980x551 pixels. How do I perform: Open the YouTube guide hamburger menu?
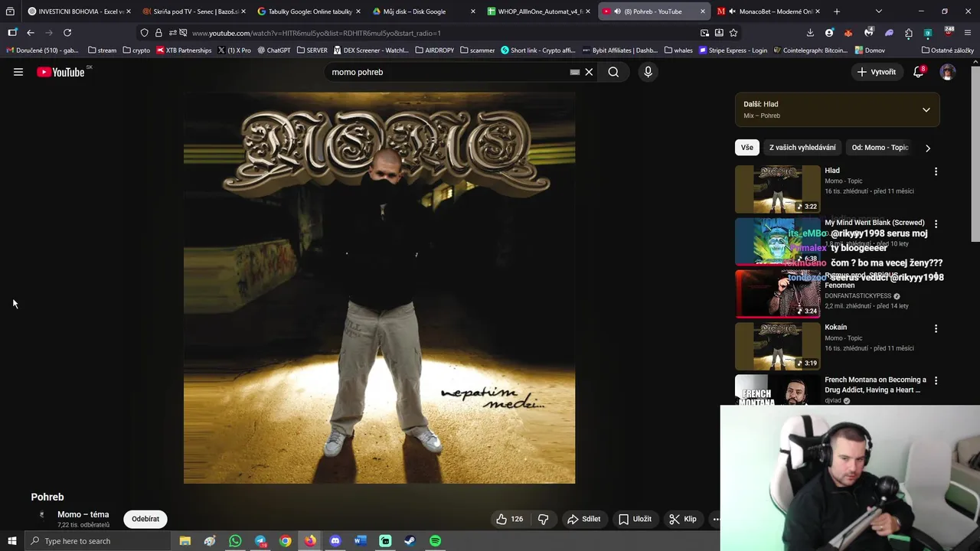(x=18, y=72)
